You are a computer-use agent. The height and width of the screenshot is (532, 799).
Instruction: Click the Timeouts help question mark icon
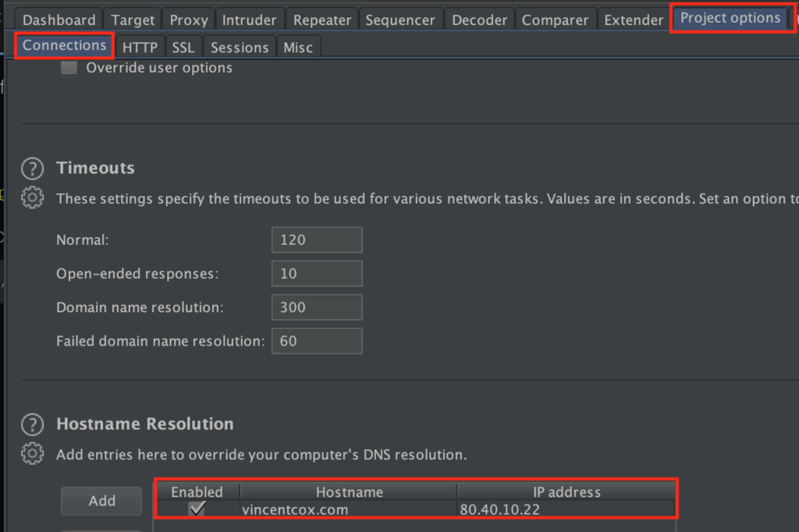[x=32, y=168]
